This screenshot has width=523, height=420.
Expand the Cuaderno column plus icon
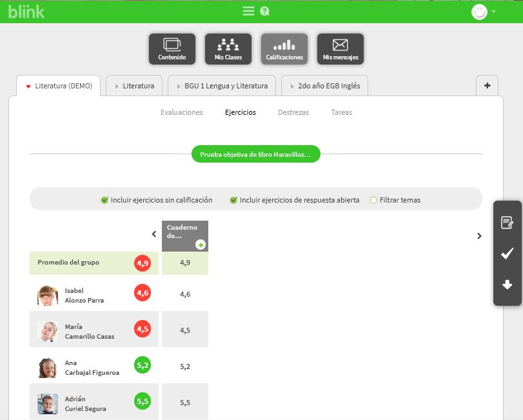click(x=201, y=245)
